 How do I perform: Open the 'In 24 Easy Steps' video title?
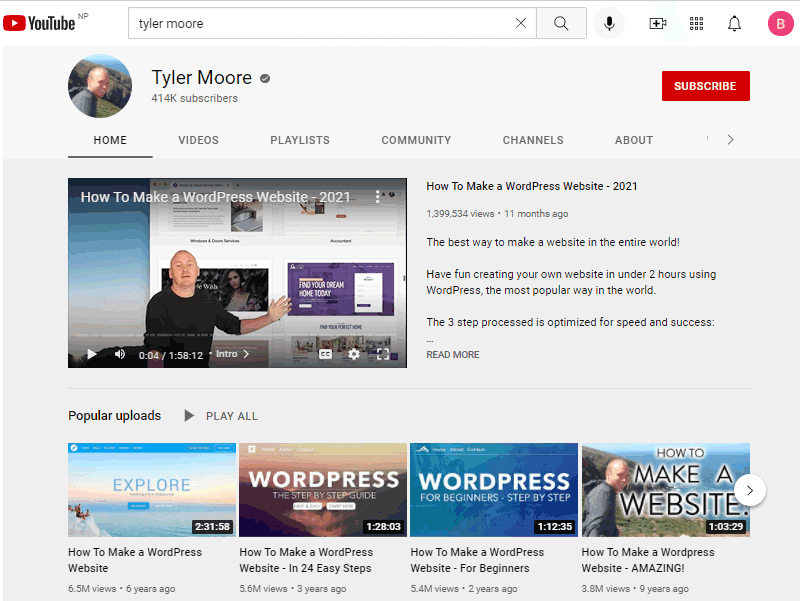click(306, 560)
